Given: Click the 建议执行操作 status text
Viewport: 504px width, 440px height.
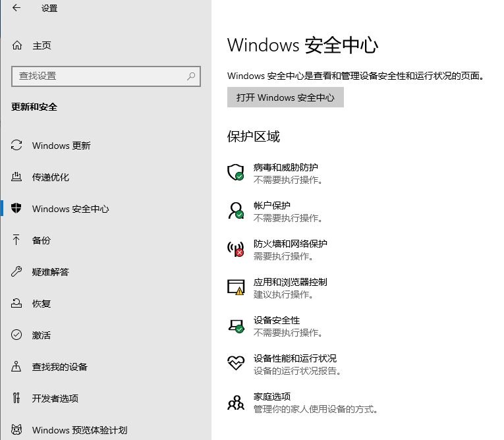Looking at the screenshot, I should point(283,294).
